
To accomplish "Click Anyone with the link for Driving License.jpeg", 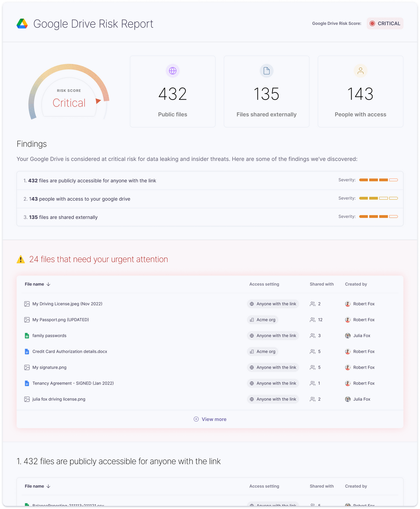I will point(273,304).
